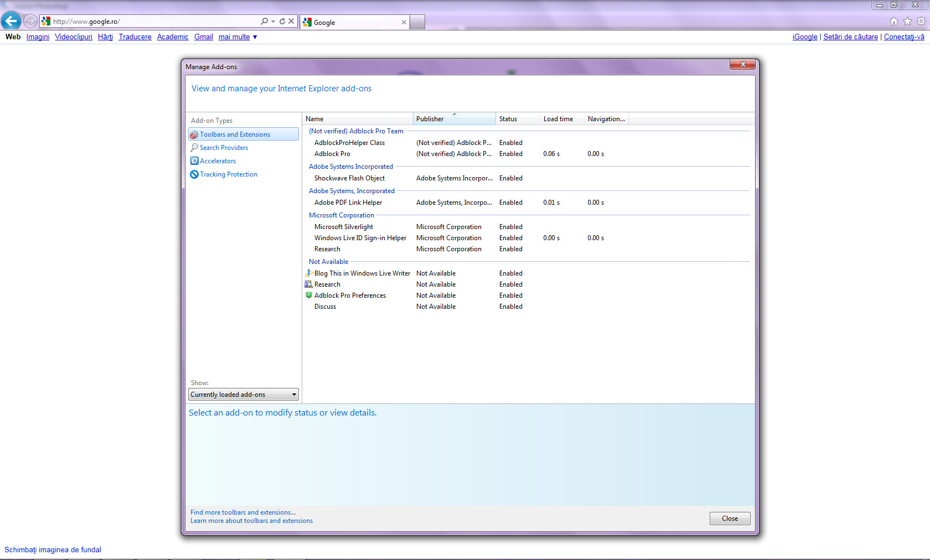Viewport: 930px width, 560px height.
Task: Open the Imagini link on Google page
Action: [38, 37]
